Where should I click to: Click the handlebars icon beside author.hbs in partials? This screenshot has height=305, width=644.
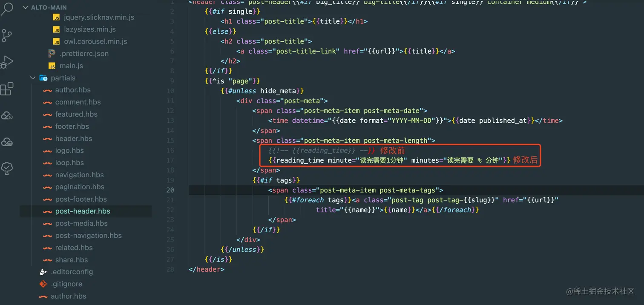tap(47, 90)
